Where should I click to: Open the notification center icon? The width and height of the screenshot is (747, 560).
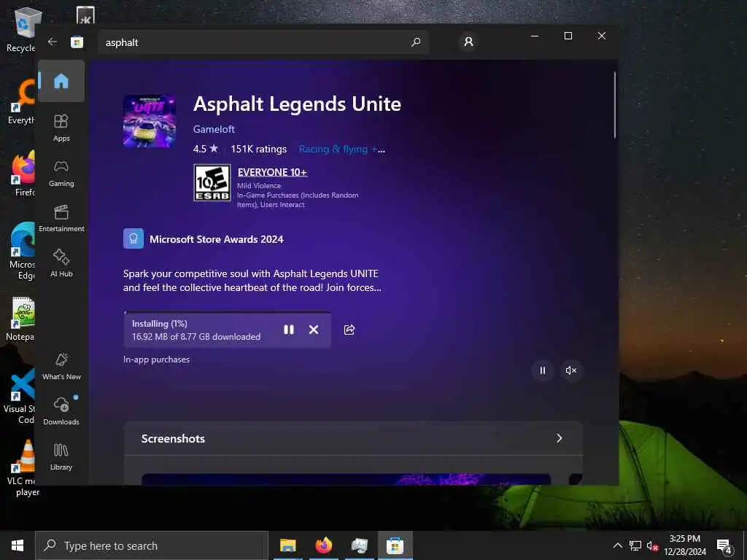[x=724, y=547]
